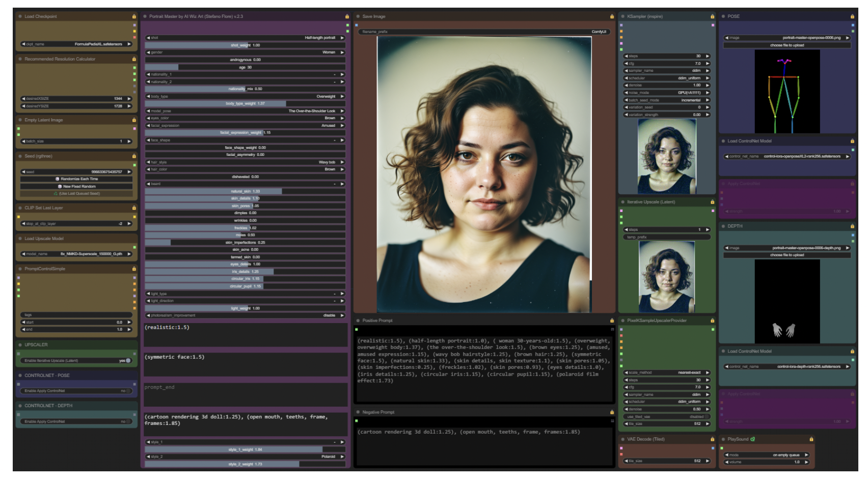This screenshot has width=868, height=481.
Task: Click lock icon on PlaySound node
Action: tap(811, 439)
